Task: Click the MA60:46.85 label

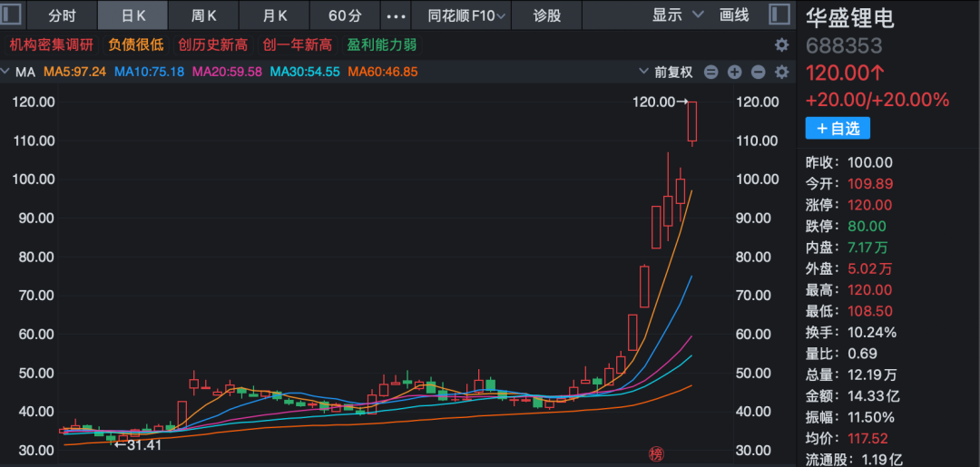Action: coord(383,73)
